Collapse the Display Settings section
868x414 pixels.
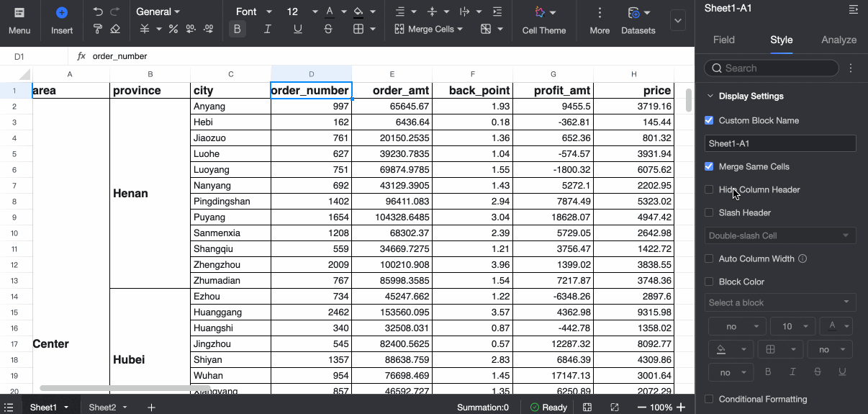(710, 96)
